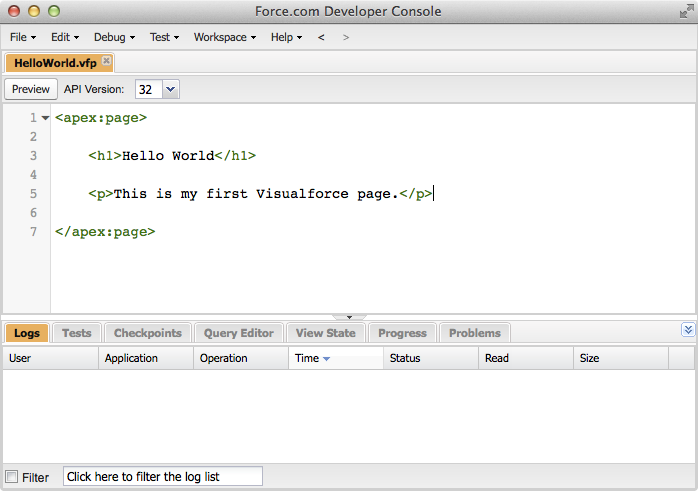698x491 pixels.
Task: Switch to the Query Editor tab
Action: [239, 333]
